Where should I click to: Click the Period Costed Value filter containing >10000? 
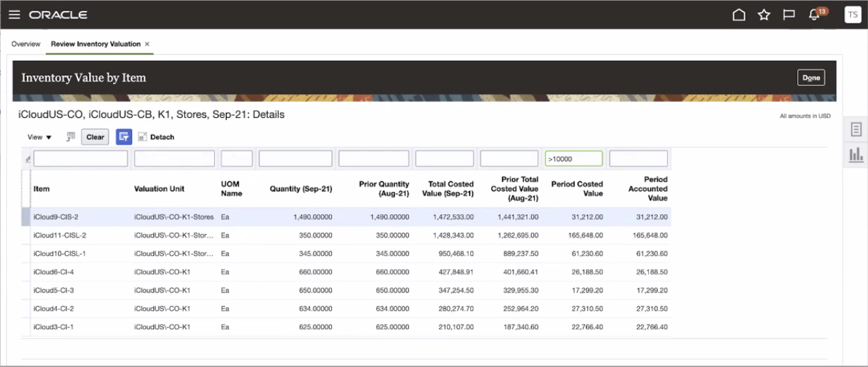tap(574, 159)
